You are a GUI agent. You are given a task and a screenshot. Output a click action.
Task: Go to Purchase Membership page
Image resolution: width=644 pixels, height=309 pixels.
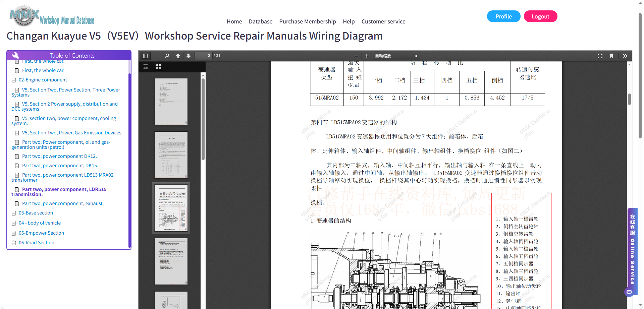click(308, 21)
